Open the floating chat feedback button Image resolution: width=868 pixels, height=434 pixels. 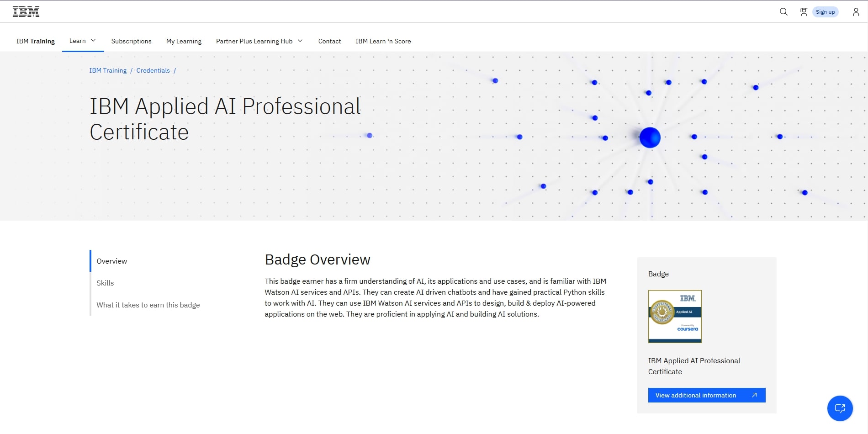click(840, 408)
